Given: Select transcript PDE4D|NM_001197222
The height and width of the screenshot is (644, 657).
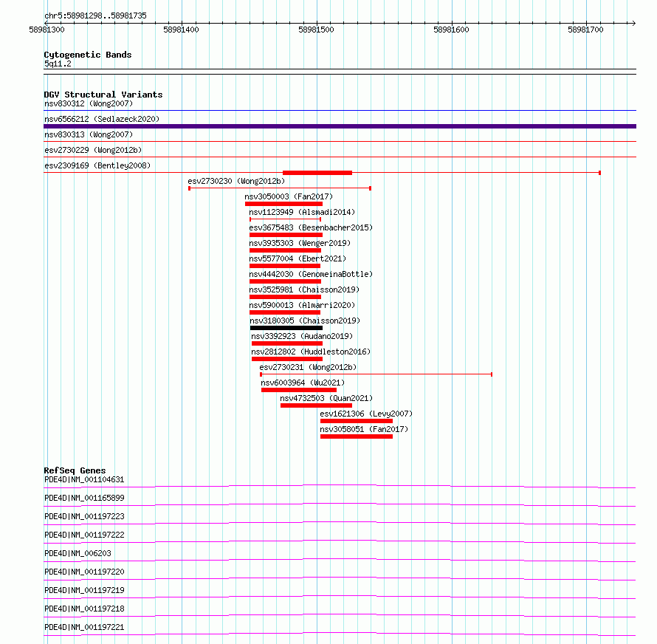Looking at the screenshot, I should pyautogui.click(x=84, y=535).
